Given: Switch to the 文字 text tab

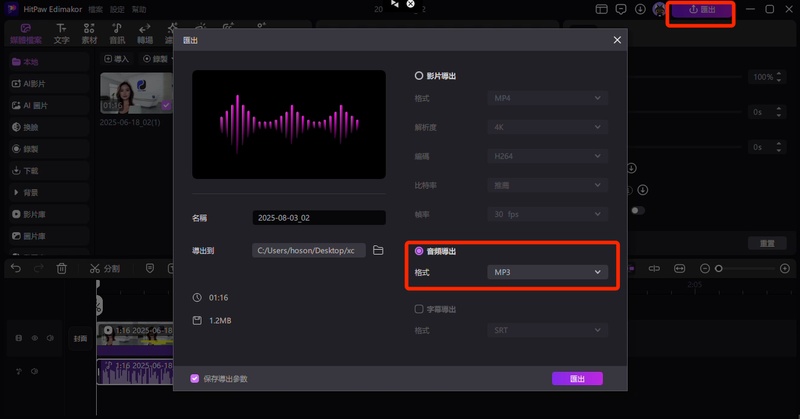Looking at the screenshot, I should click(x=62, y=34).
